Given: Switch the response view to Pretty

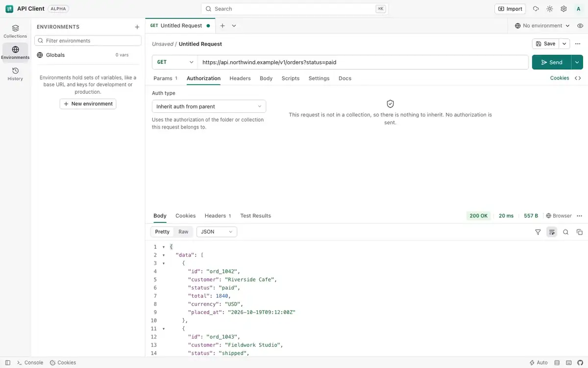Looking at the screenshot, I should [162, 232].
